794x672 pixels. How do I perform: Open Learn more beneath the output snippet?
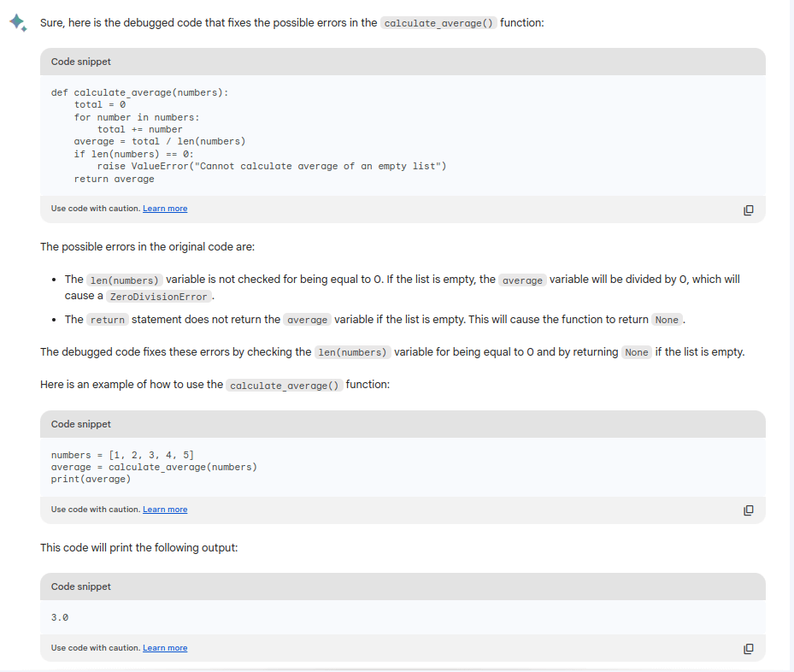(165, 647)
